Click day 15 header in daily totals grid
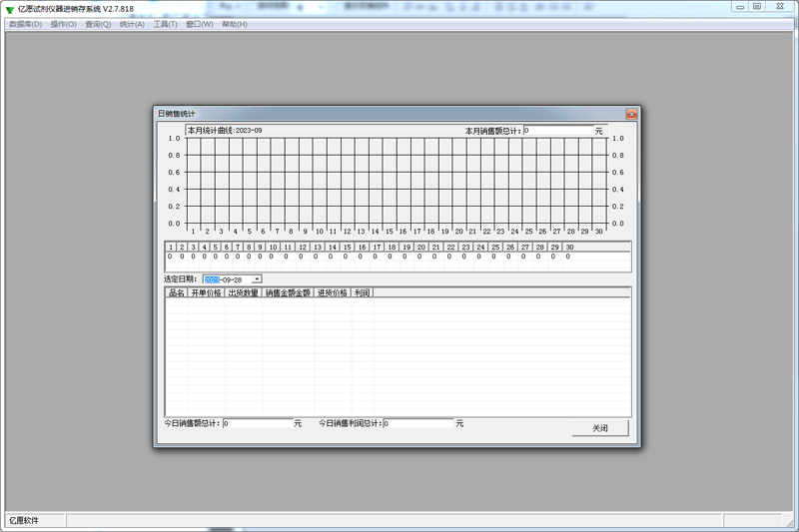This screenshot has width=799, height=532. [347, 247]
